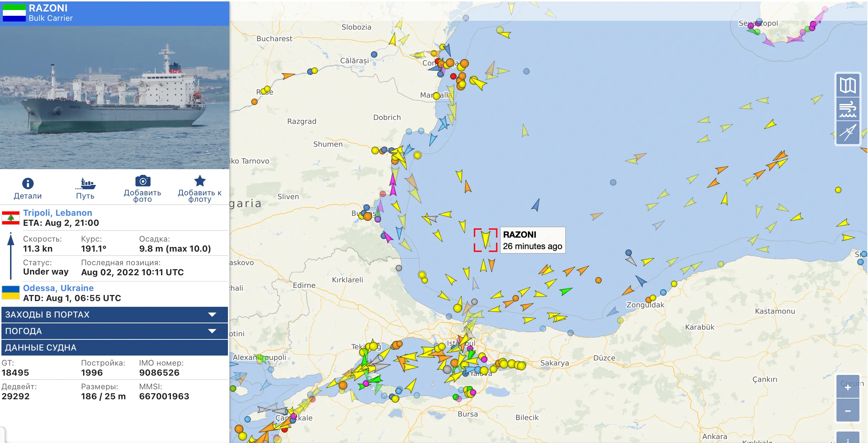Screen dimensions: 868x443
Task: Toggle the wind and waves weather overlay
Action: click(848, 109)
